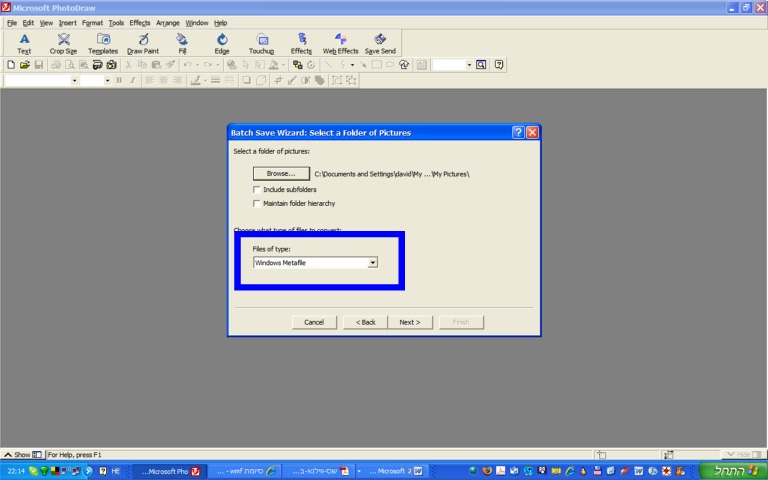Click the Help question mark toolbar icon
Viewport: 768px width, 480px height.
[x=499, y=65]
